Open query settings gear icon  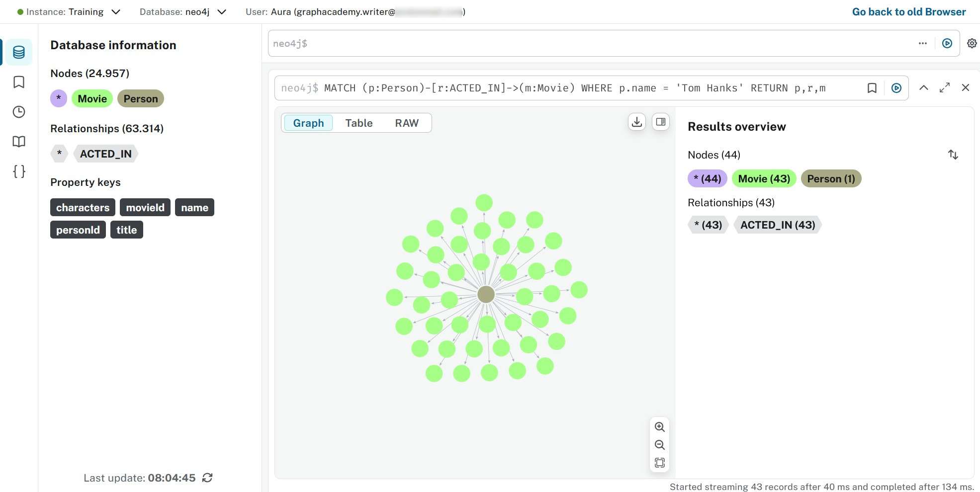coord(972,43)
